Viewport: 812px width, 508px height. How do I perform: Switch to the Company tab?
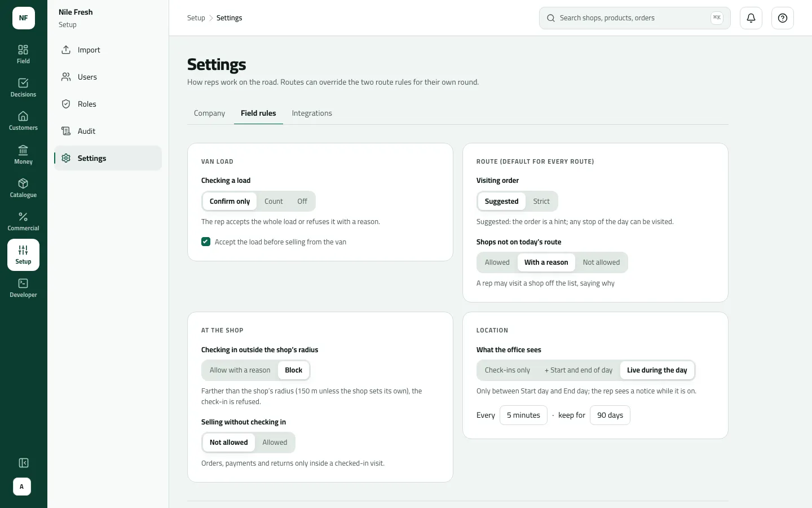(209, 113)
